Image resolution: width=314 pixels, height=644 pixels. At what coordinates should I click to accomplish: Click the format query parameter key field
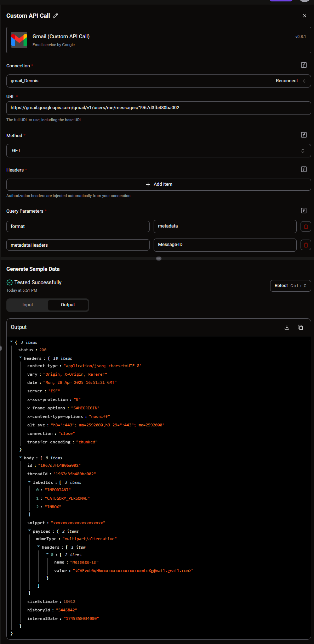78,226
